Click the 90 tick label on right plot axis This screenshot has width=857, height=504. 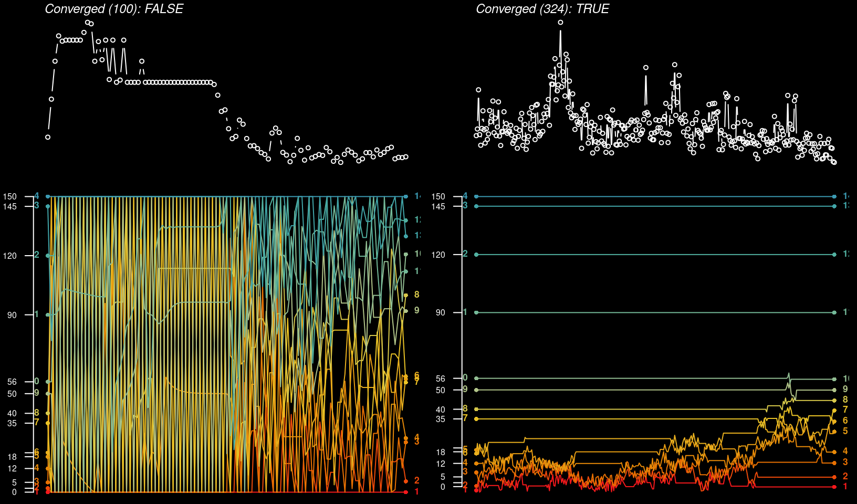pyautogui.click(x=440, y=312)
